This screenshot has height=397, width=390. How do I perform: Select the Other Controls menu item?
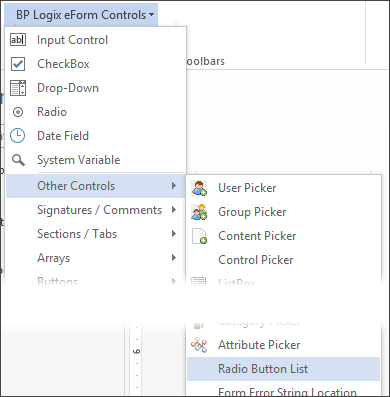tap(96, 186)
